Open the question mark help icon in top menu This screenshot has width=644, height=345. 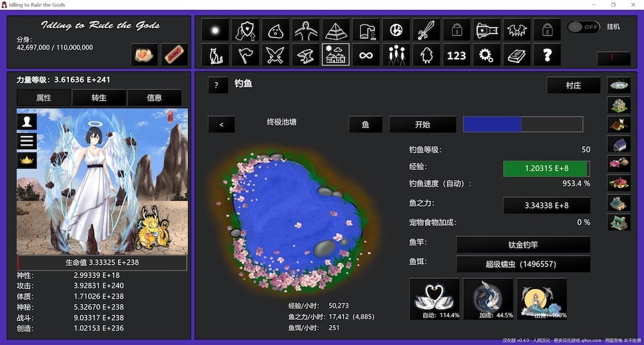click(x=547, y=55)
